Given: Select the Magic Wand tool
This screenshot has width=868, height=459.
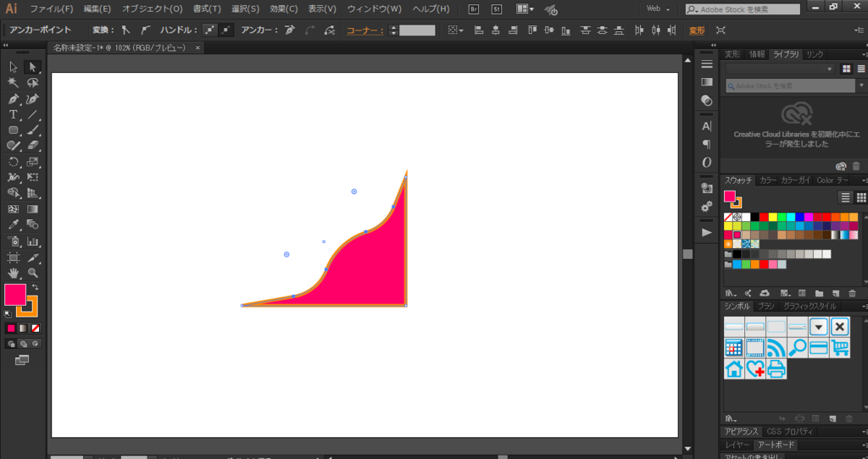Looking at the screenshot, I should coord(14,83).
